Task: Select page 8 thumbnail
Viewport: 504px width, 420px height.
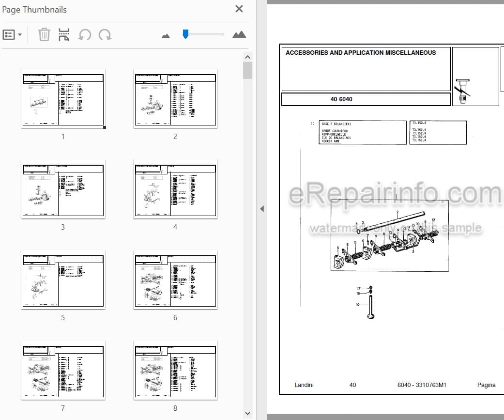Action: pyautogui.click(x=175, y=371)
